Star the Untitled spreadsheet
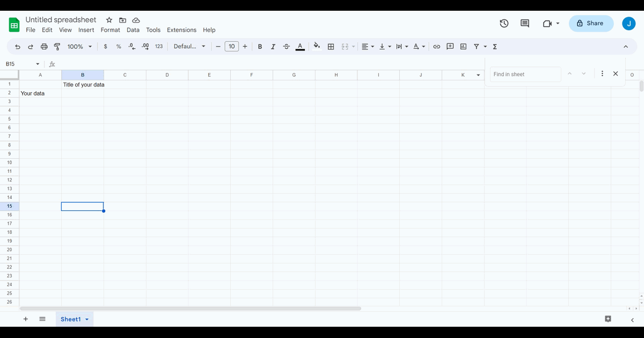644x338 pixels. (x=109, y=20)
